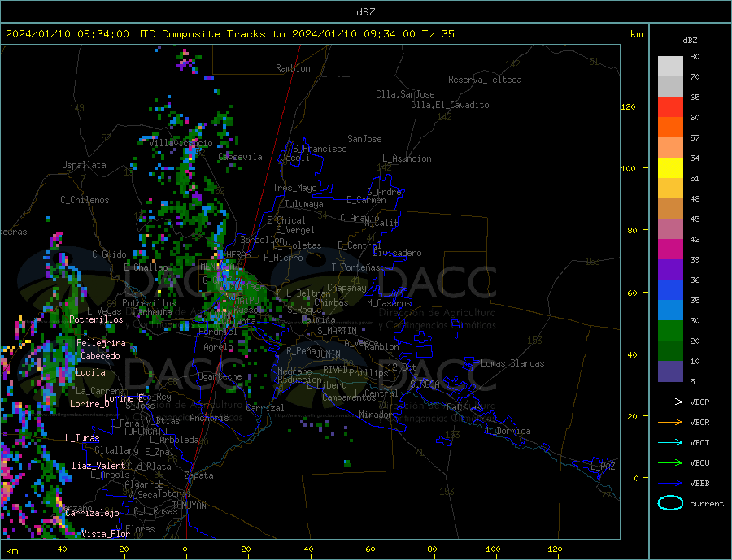The height and width of the screenshot is (560, 732).
Task: Click the 'Pellegrina' map label
Action: click(102, 344)
